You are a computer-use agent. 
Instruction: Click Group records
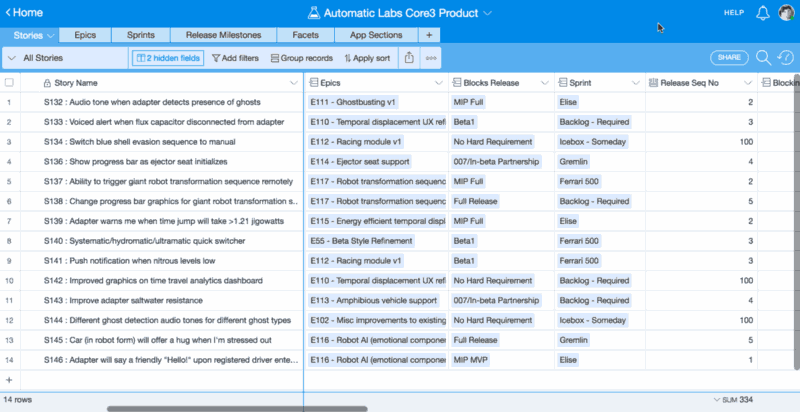click(x=302, y=58)
